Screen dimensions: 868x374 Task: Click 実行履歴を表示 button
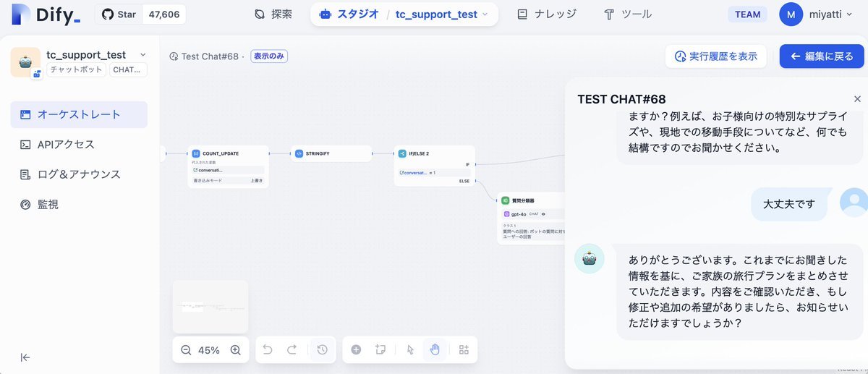pos(716,56)
